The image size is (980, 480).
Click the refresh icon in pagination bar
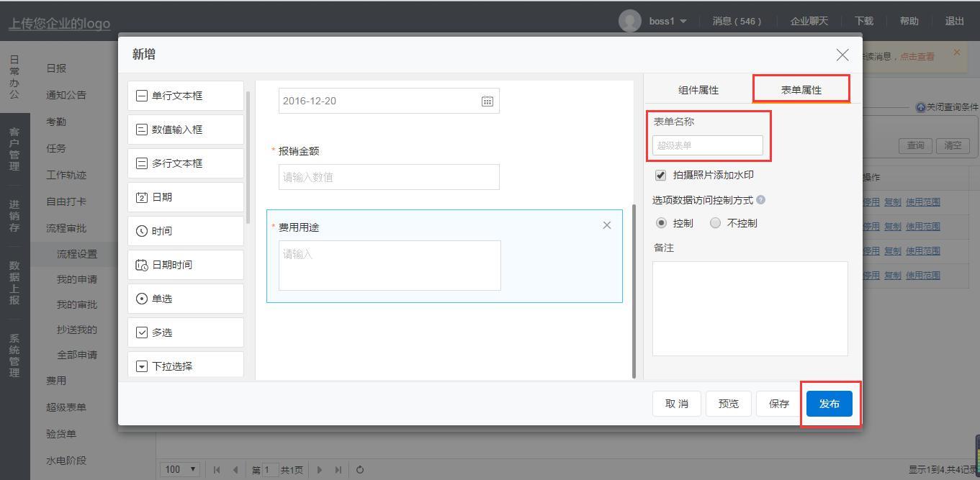click(360, 470)
